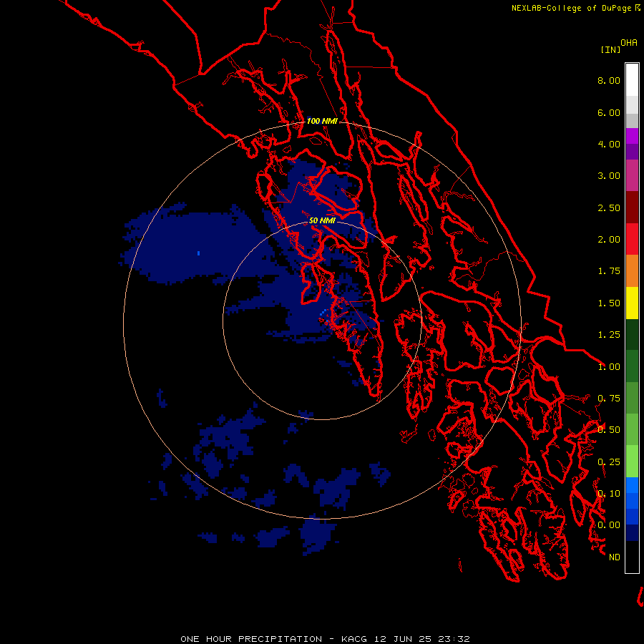The height and width of the screenshot is (644, 644).
Task: Click the darkest green legend color block
Action: click(632, 334)
